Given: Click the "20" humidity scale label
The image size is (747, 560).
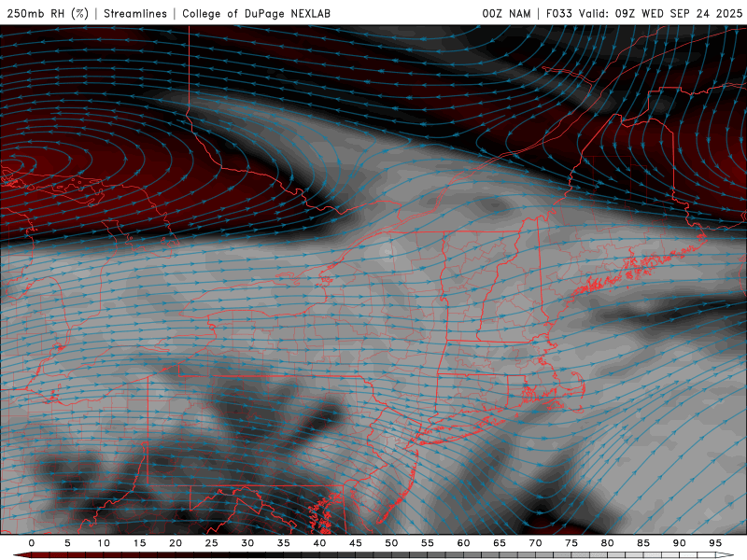Looking at the screenshot, I should pos(176,543).
